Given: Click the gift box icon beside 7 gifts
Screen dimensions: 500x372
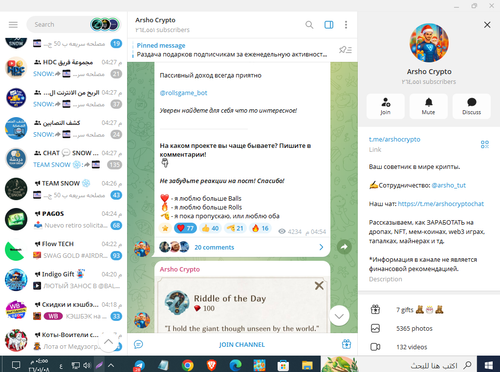Looking at the screenshot, I should click(x=375, y=310).
